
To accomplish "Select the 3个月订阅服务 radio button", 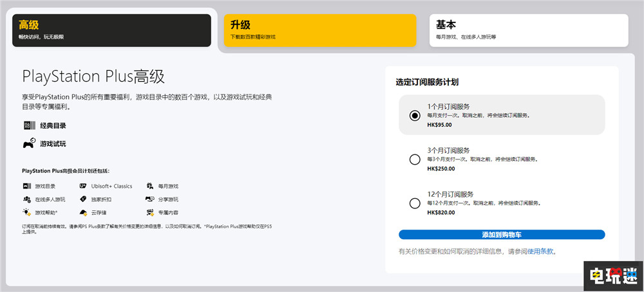I will [x=415, y=159].
